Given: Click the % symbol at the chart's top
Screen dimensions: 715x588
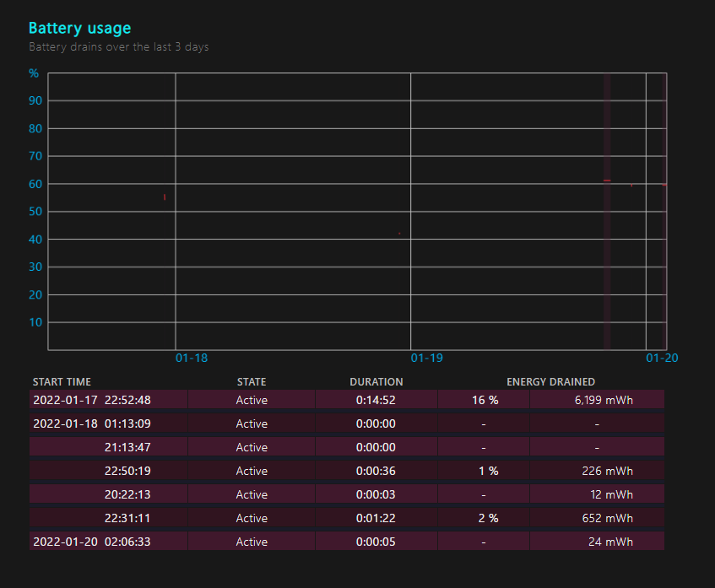Looking at the screenshot, I should [x=34, y=73].
